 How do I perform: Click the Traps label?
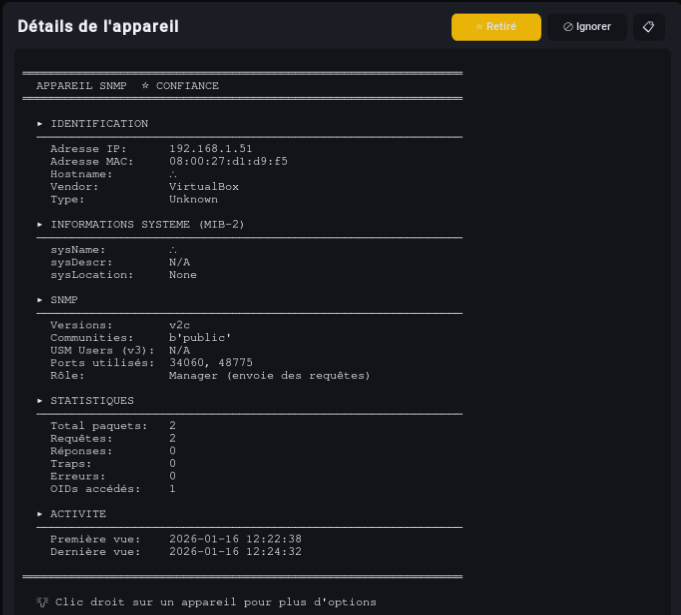coord(71,463)
